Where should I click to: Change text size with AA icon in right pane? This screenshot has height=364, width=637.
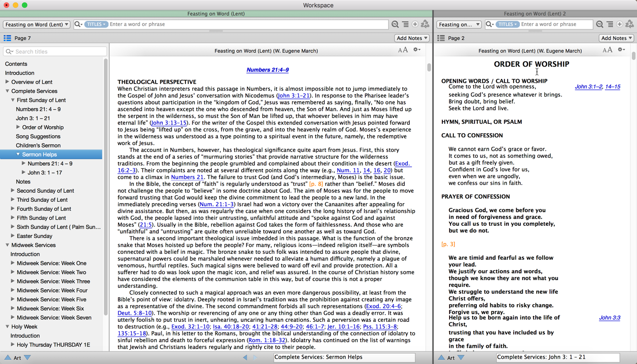[x=608, y=50]
